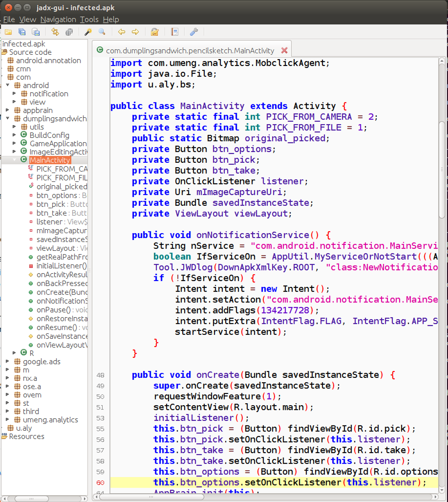Select the btn_take field in tree
Screen dimensions: 448x502
[x=51, y=213]
